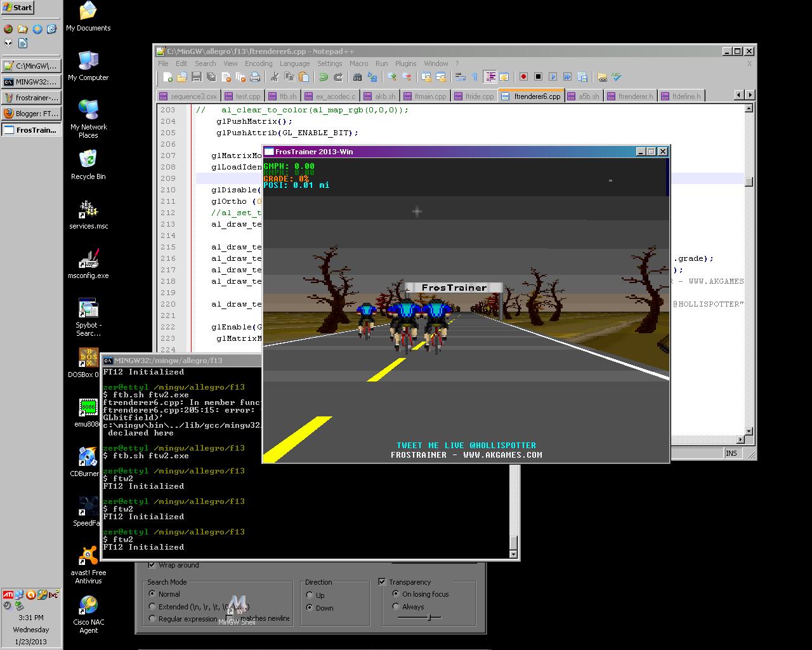
Task: Open the Encoding menu
Action: (258, 63)
